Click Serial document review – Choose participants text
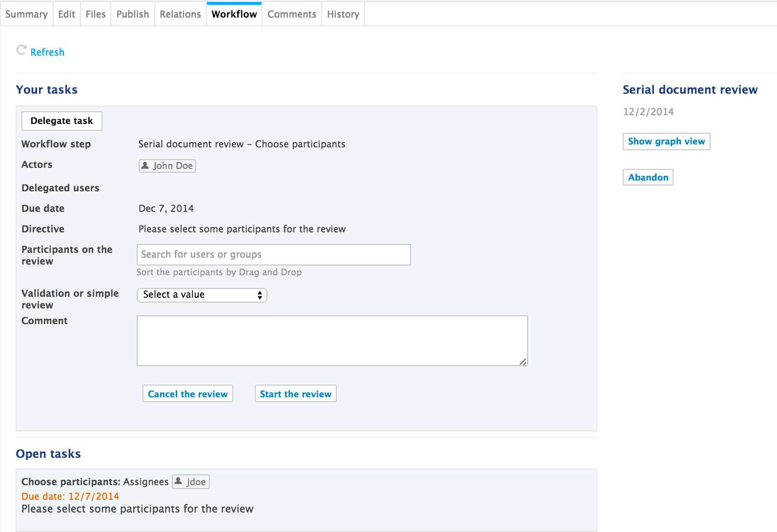Viewport: 777px width, 532px height. coord(242,144)
